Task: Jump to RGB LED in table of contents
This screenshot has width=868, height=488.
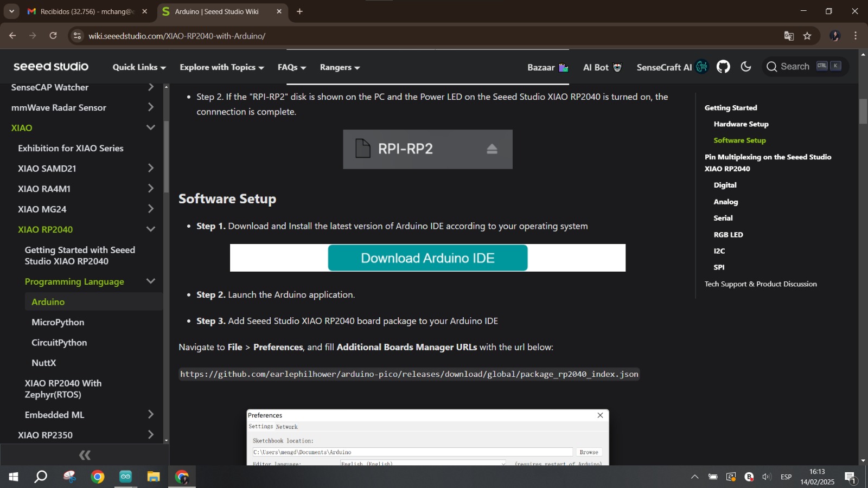Action: pos(729,235)
